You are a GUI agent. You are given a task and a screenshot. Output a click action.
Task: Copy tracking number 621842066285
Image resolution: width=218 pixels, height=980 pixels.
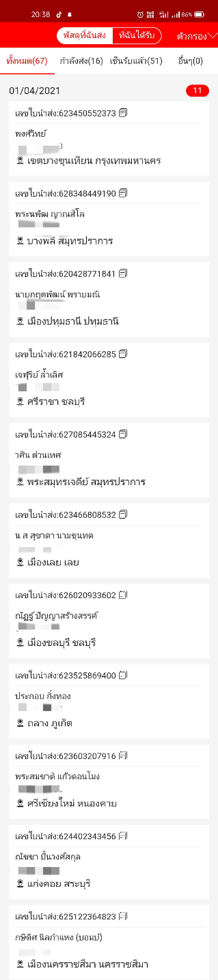point(123,354)
